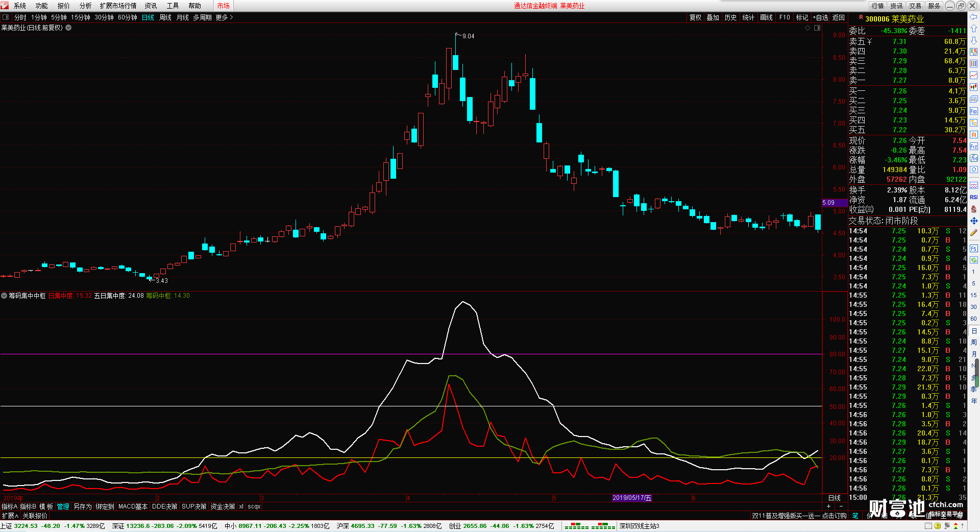Image resolution: width=980 pixels, height=532 pixels.
Task: Select the blue four-way move arrows icon
Action: tap(974, 221)
